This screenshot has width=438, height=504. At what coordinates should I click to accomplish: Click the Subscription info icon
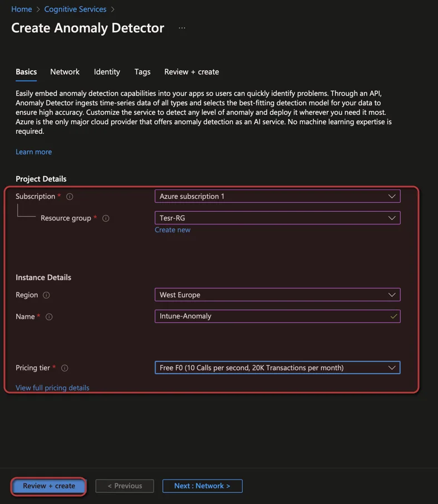tap(70, 197)
